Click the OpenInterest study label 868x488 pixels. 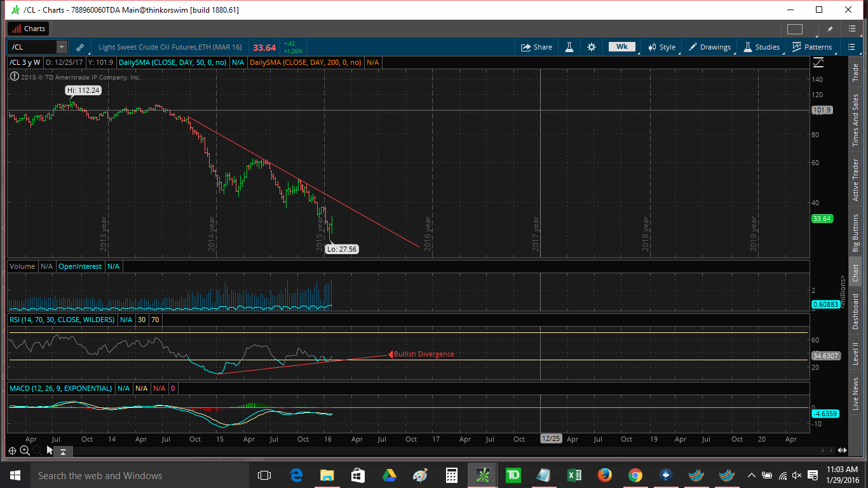click(80, 266)
